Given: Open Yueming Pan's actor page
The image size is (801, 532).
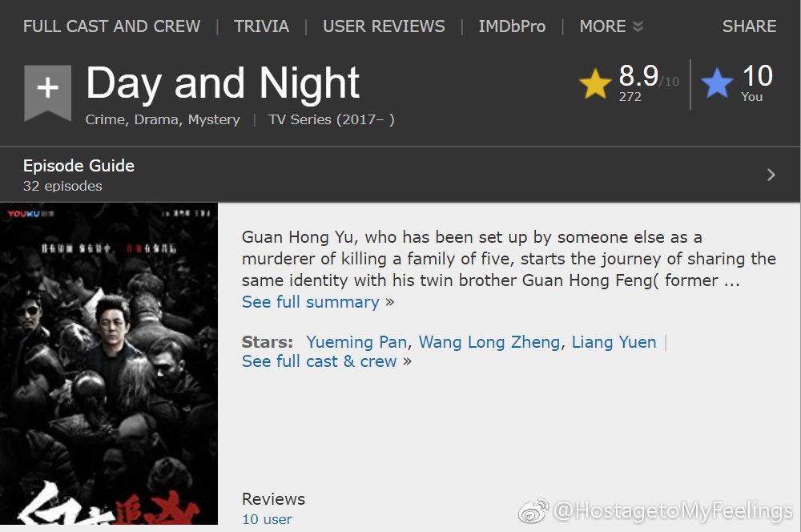Looking at the screenshot, I should coord(356,342).
